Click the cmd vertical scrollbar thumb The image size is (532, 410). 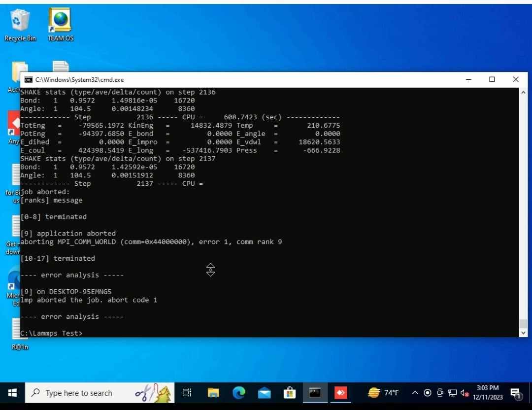coord(523,323)
